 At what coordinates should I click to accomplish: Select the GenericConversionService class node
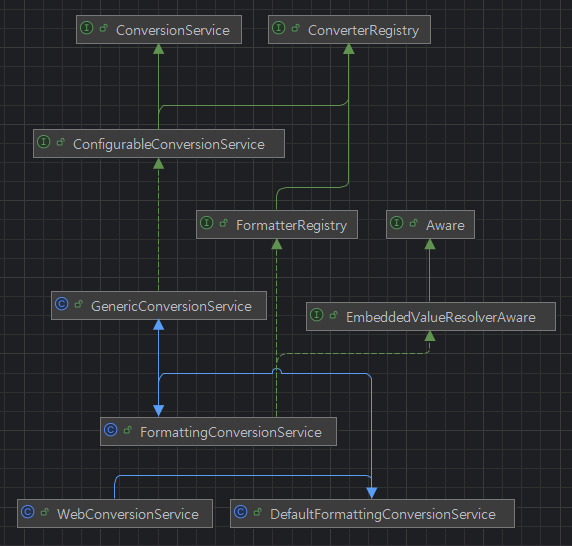[x=159, y=306]
